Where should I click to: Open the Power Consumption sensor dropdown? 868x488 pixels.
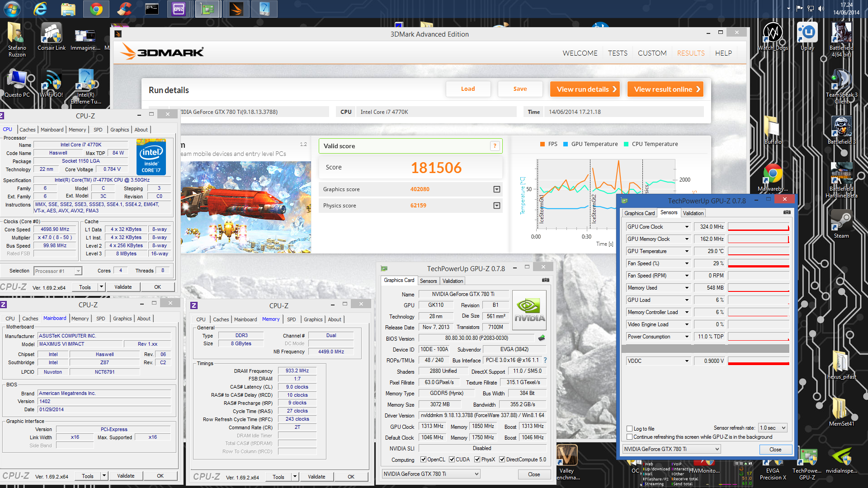pos(687,337)
